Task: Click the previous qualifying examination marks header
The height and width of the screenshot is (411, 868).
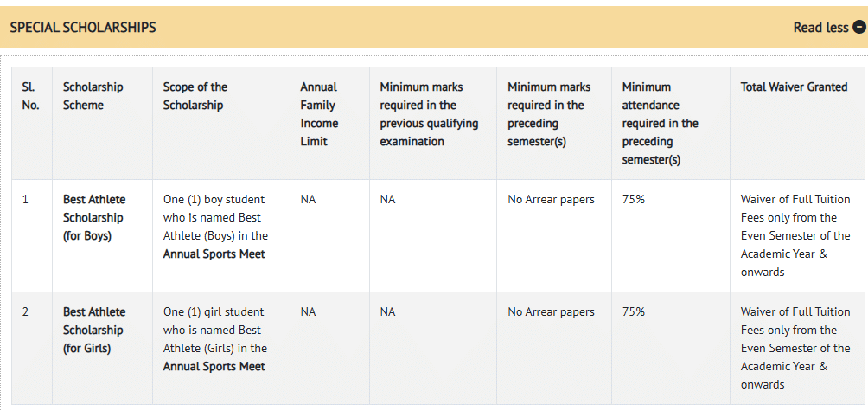Action: click(429, 114)
